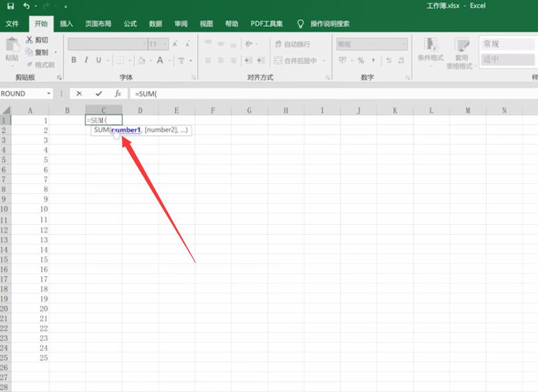Click the Undo arrow icon

pyautogui.click(x=26, y=6)
